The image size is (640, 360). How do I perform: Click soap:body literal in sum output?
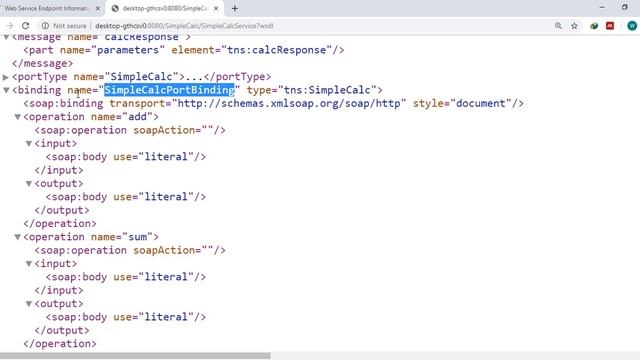point(126,317)
